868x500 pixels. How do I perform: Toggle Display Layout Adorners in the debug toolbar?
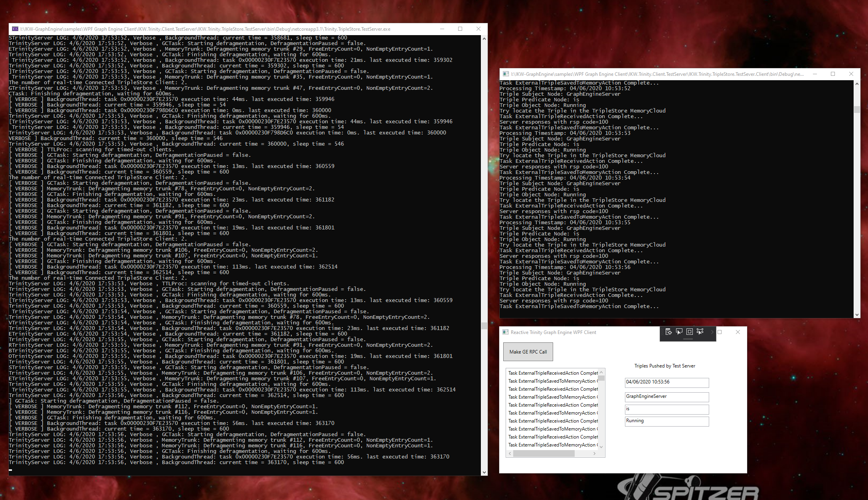(690, 331)
